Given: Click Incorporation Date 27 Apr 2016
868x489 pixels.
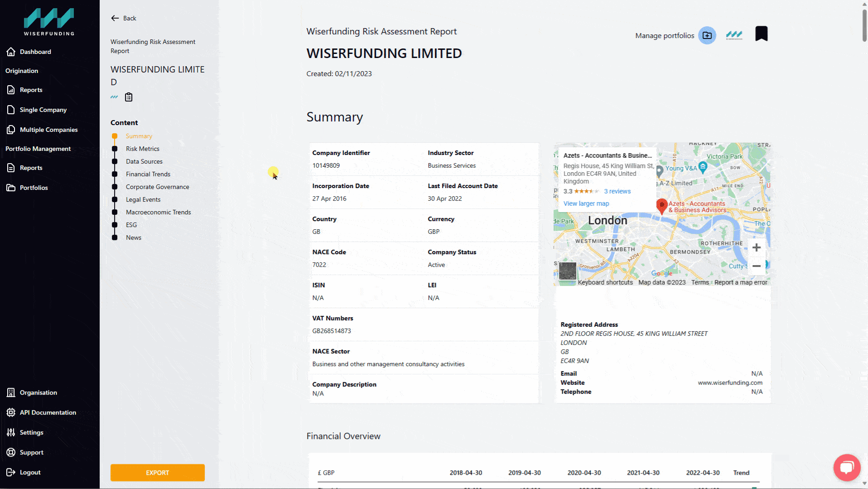Looking at the screenshot, I should pyautogui.click(x=329, y=199).
